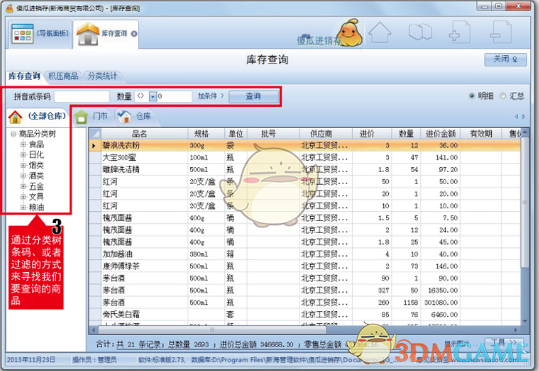Click the table select-all corner cell
This screenshot has height=371, width=539.
tap(95, 134)
